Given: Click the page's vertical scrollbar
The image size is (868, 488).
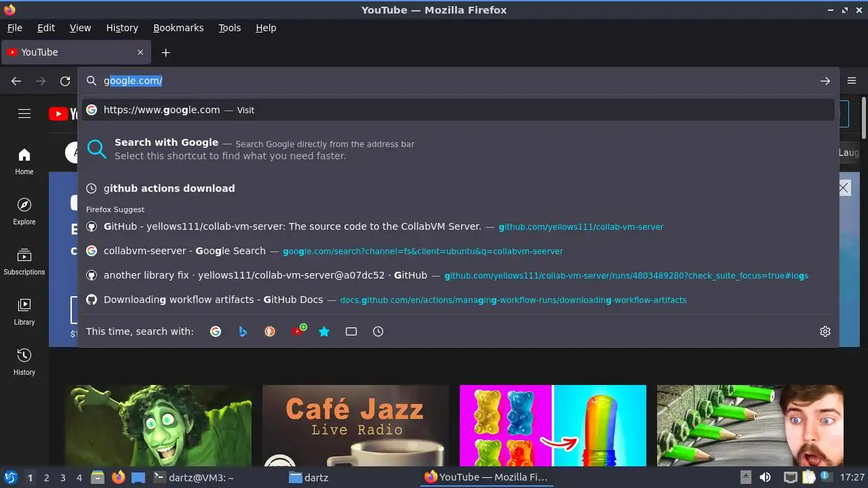Looking at the screenshot, I should click(x=863, y=119).
